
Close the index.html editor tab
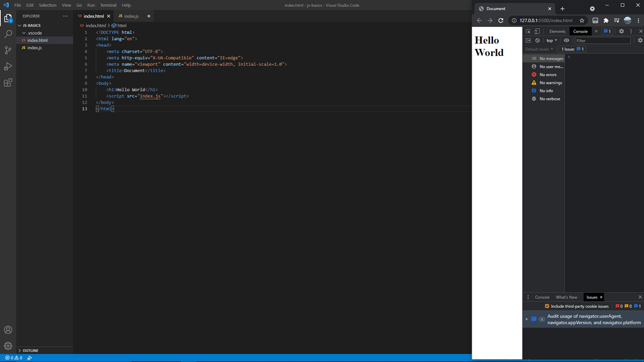click(108, 16)
